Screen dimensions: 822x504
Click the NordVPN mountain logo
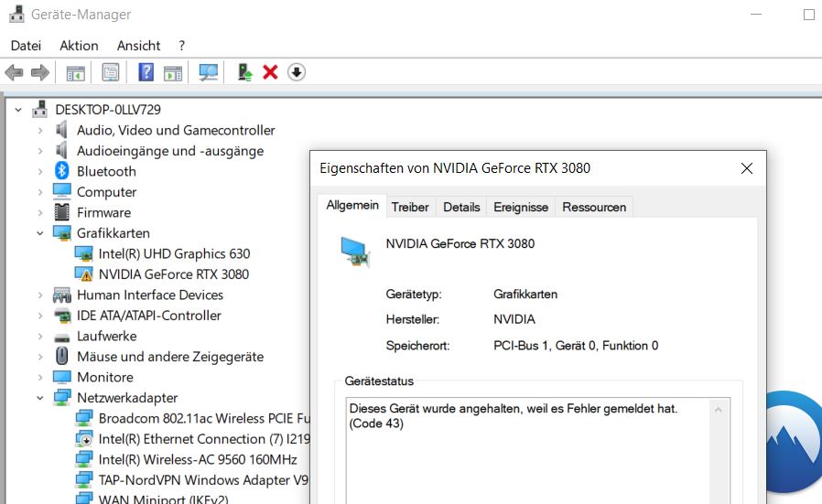[794, 442]
